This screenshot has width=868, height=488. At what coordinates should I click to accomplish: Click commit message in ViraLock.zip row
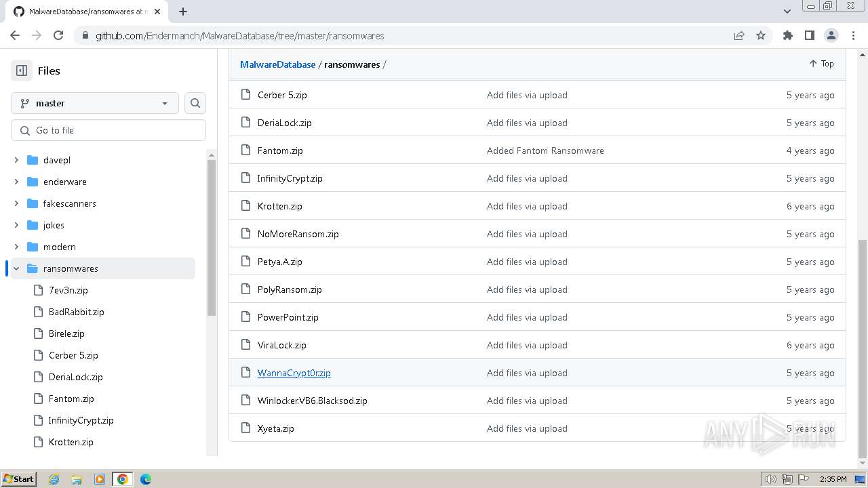[x=527, y=345]
